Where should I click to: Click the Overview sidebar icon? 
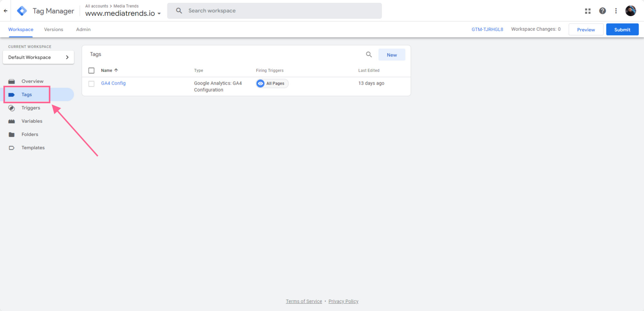pyautogui.click(x=12, y=82)
